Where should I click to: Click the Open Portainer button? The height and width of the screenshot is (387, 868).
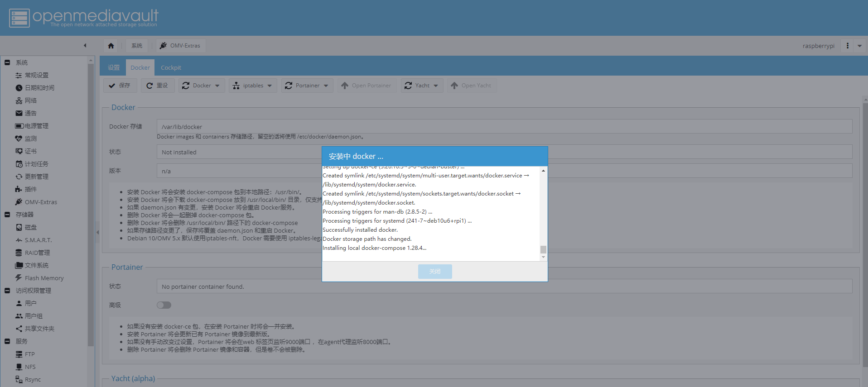[366, 86]
